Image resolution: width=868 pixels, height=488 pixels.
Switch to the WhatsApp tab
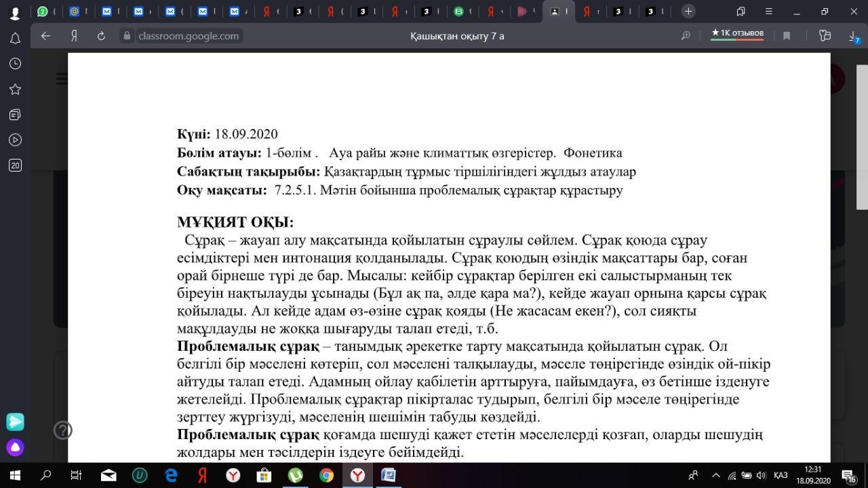click(x=43, y=12)
